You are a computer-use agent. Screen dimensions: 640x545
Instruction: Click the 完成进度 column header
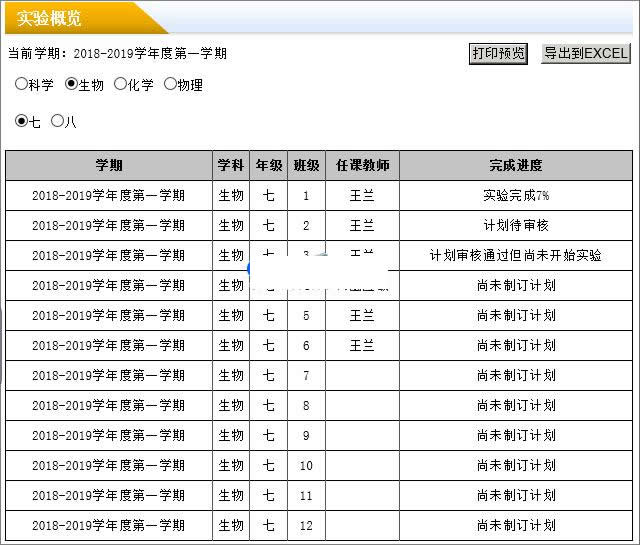coord(516,165)
